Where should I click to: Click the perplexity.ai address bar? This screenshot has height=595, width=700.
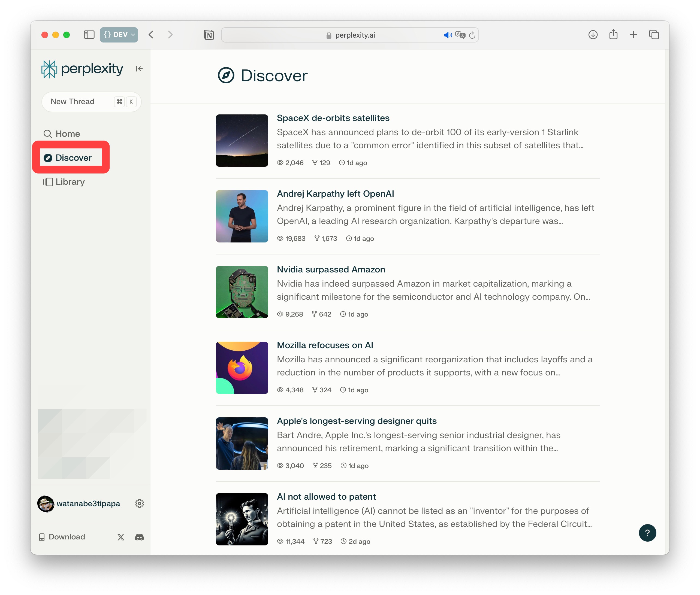pyautogui.click(x=350, y=35)
